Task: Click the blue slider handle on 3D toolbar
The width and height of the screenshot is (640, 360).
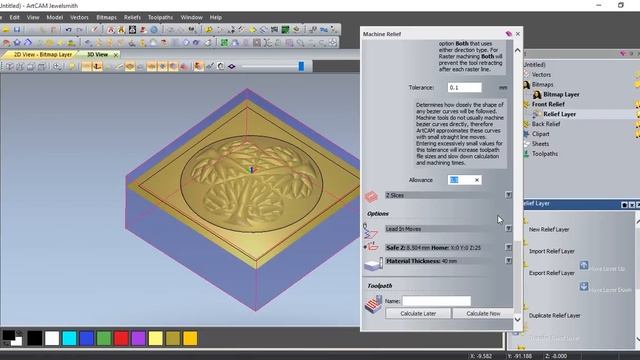Action: click(x=301, y=66)
